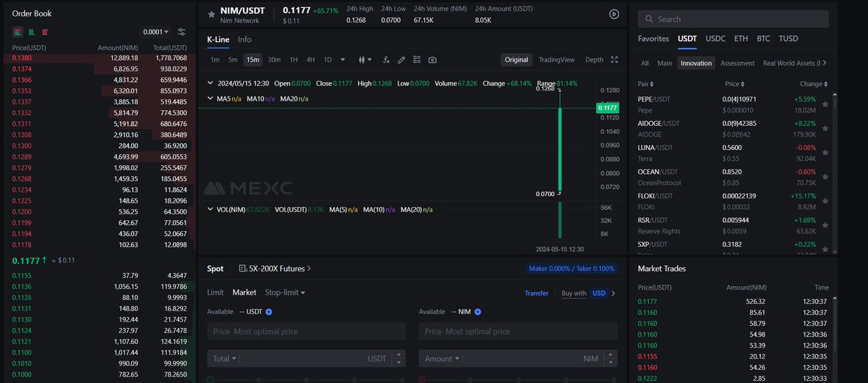Select the 15m timeframe

click(252, 59)
